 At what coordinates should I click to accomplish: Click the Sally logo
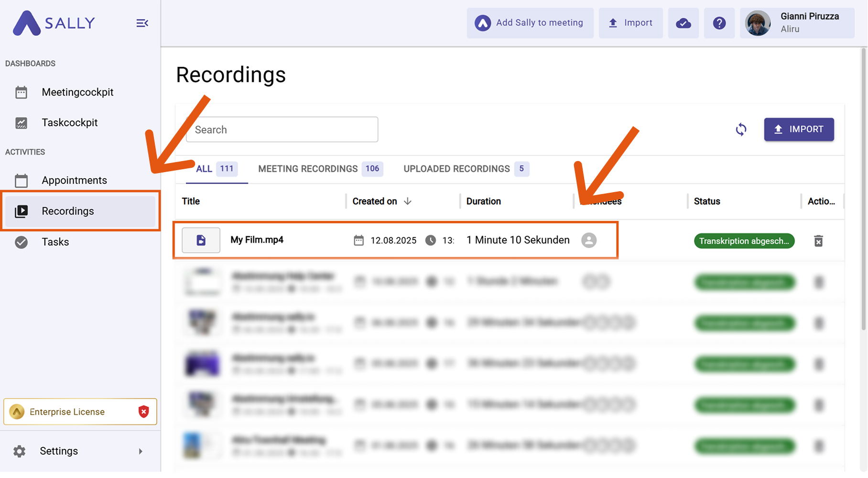[54, 23]
